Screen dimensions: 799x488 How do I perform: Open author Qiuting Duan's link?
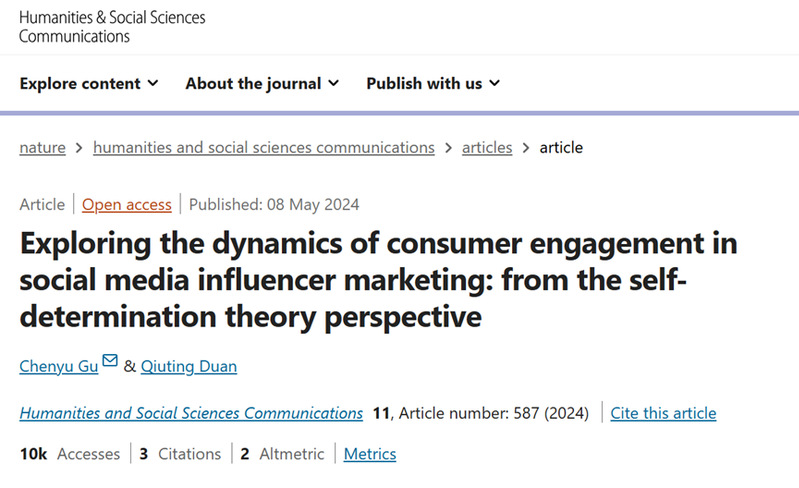click(190, 366)
